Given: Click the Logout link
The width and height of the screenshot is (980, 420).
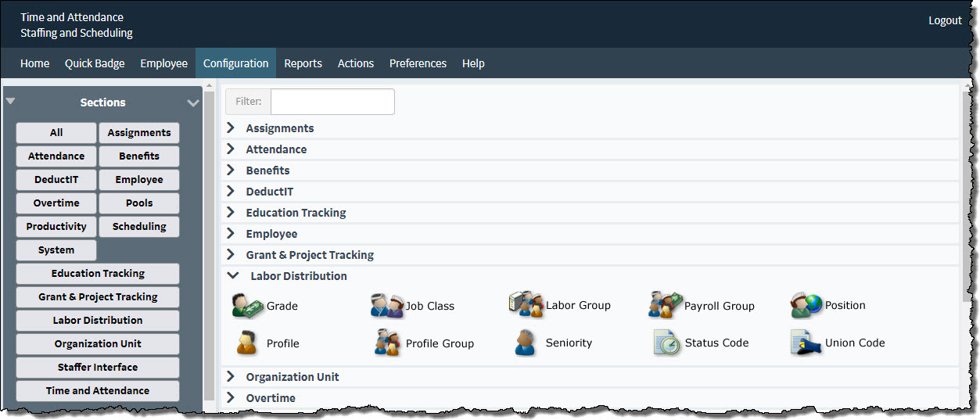Looking at the screenshot, I should (x=945, y=20).
